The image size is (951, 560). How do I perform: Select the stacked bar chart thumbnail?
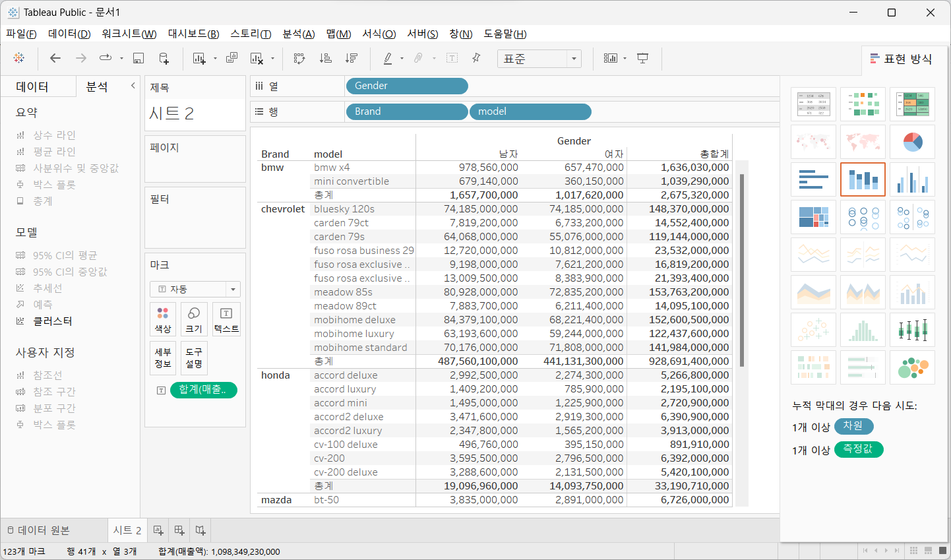click(x=863, y=179)
